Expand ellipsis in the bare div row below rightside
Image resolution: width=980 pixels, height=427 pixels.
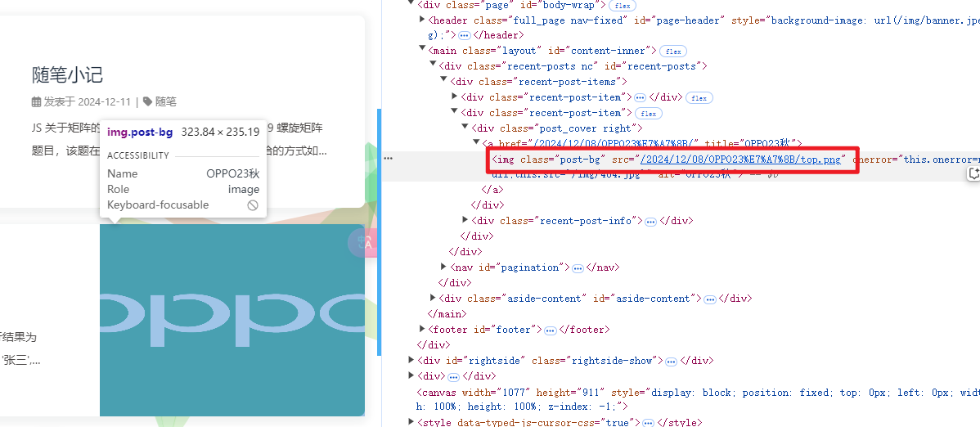[454, 377]
